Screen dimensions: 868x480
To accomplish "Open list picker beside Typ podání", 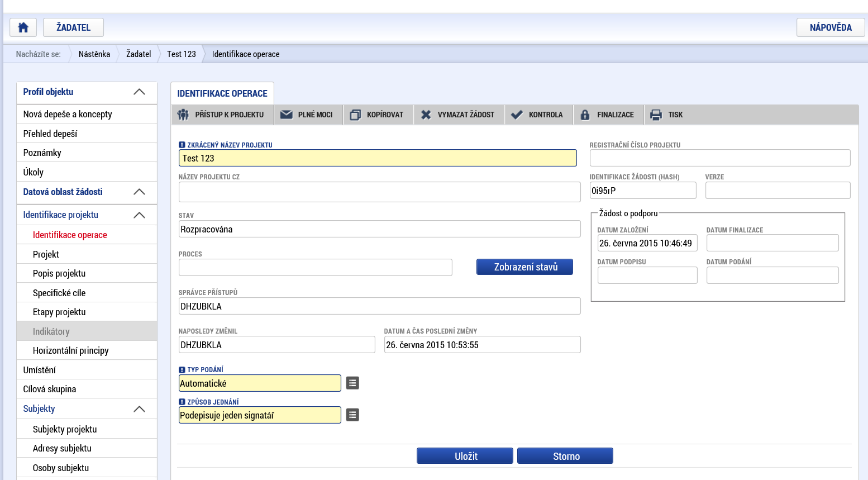I will pyautogui.click(x=352, y=383).
